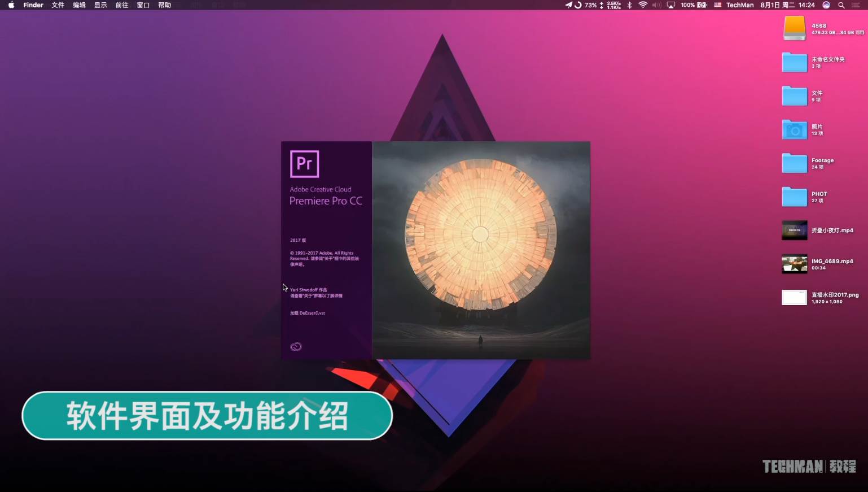Open the Wi-Fi status menu
Viewport: 868px width, 492px height.
click(643, 5)
